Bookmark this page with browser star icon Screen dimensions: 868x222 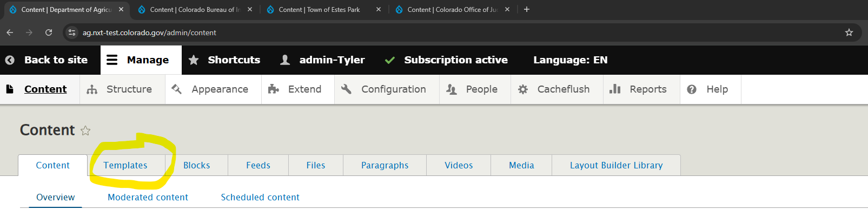coord(849,32)
